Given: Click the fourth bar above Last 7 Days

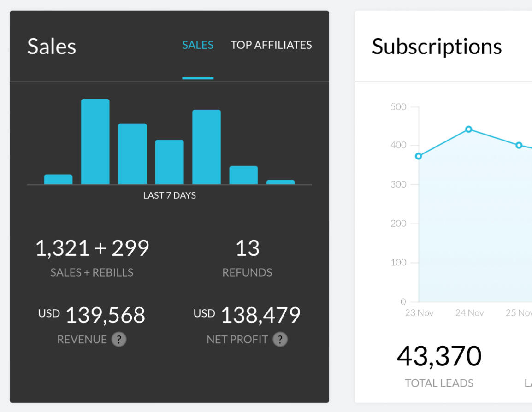Looking at the screenshot, I should (x=169, y=162).
